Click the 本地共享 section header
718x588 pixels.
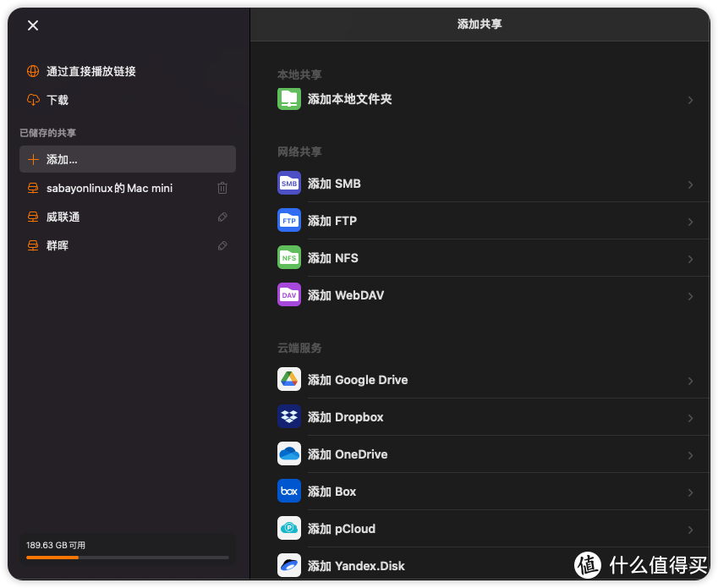pos(299,74)
